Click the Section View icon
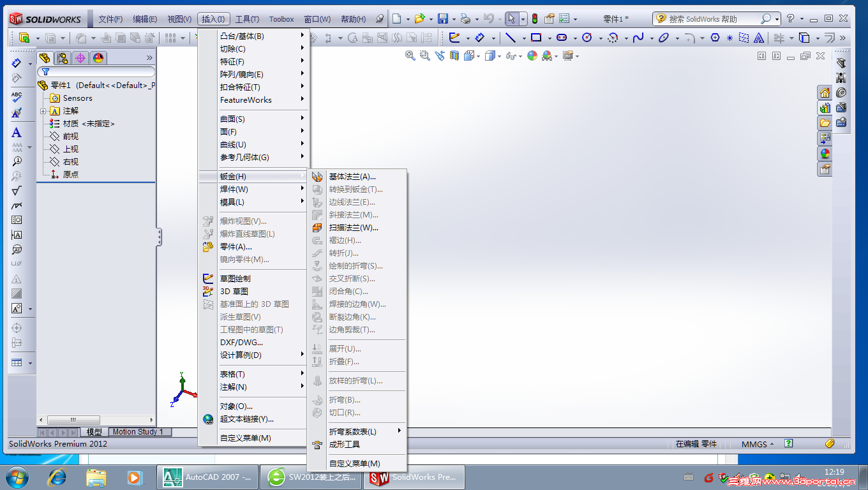This screenshot has width=868, height=490. (x=454, y=56)
